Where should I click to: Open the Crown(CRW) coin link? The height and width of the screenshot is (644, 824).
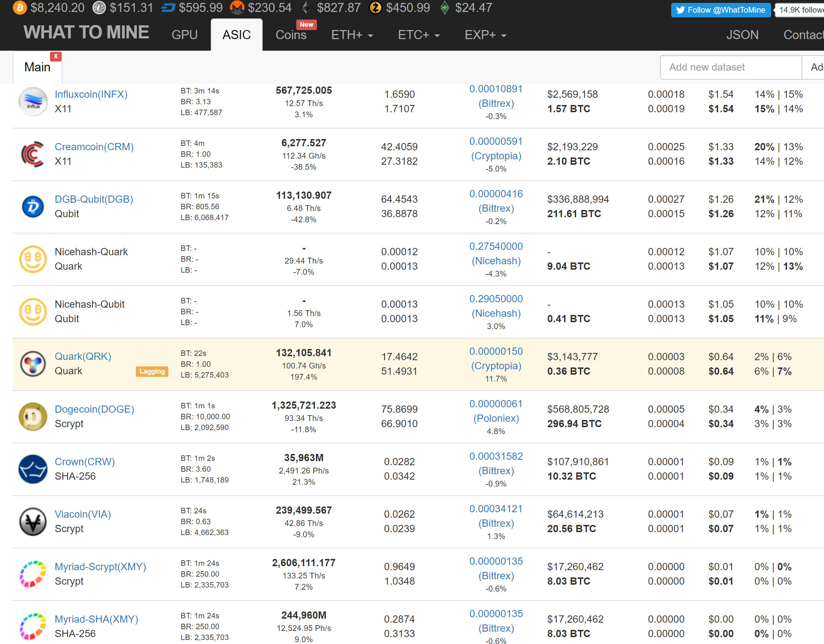(84, 462)
